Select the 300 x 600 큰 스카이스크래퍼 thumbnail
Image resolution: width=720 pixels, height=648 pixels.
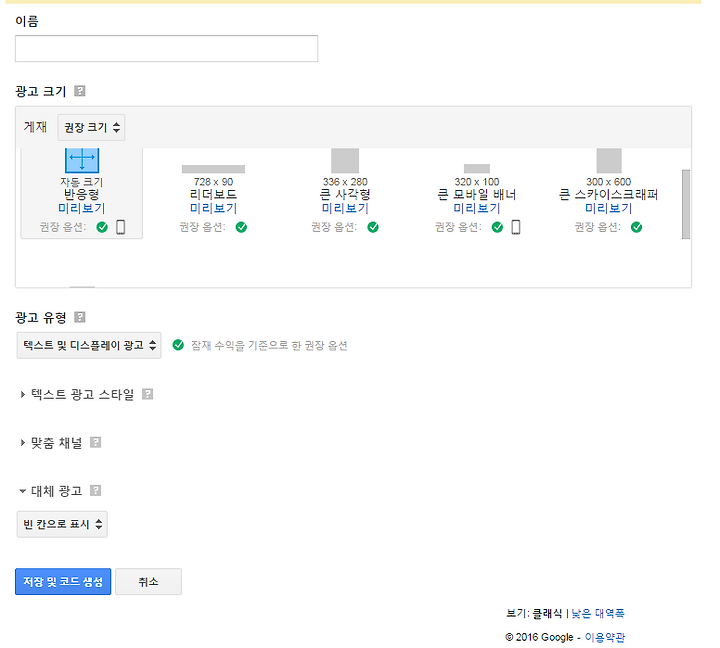609,160
